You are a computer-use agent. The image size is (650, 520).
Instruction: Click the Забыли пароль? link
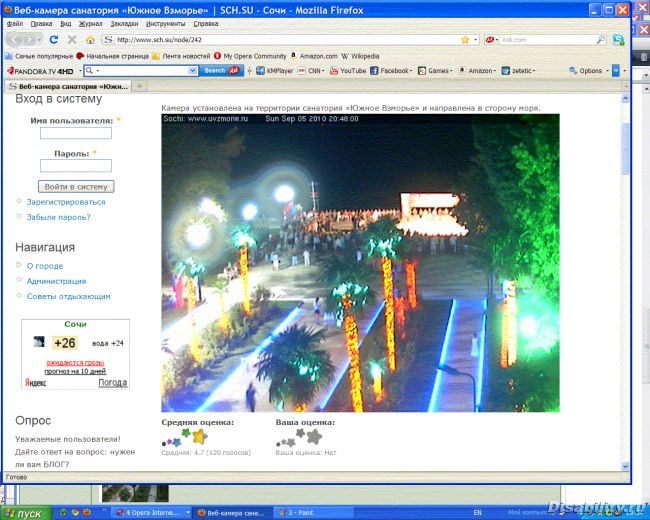58,217
